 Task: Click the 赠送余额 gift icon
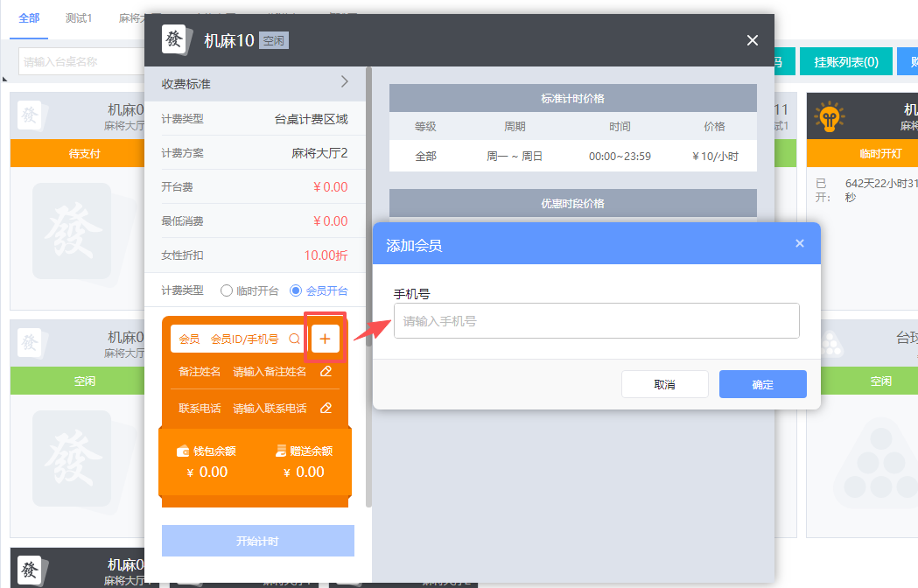(281, 451)
